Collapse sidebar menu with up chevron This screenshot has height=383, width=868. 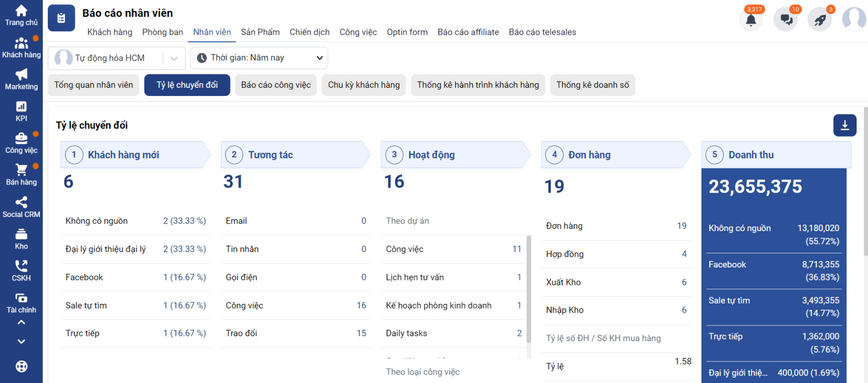[x=21, y=322]
